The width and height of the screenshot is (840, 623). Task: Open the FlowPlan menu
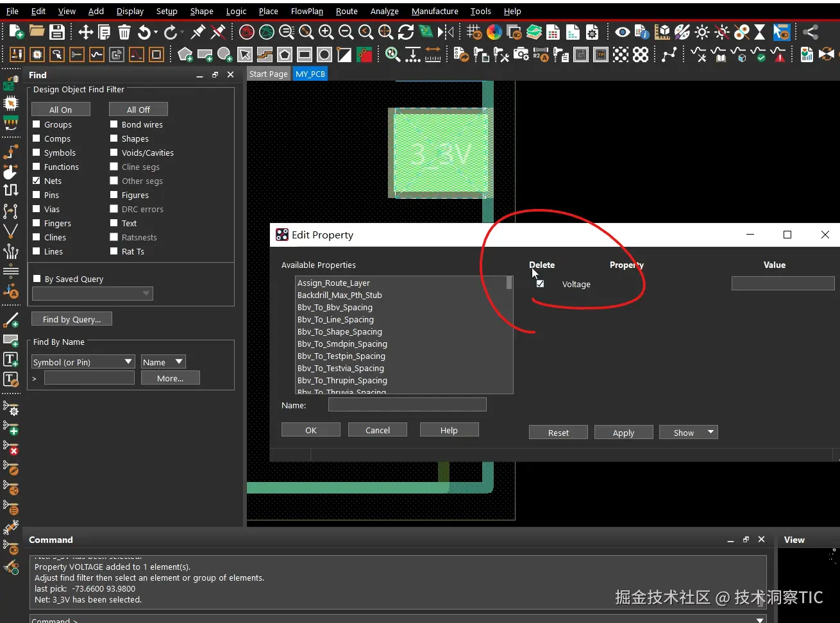click(x=307, y=11)
